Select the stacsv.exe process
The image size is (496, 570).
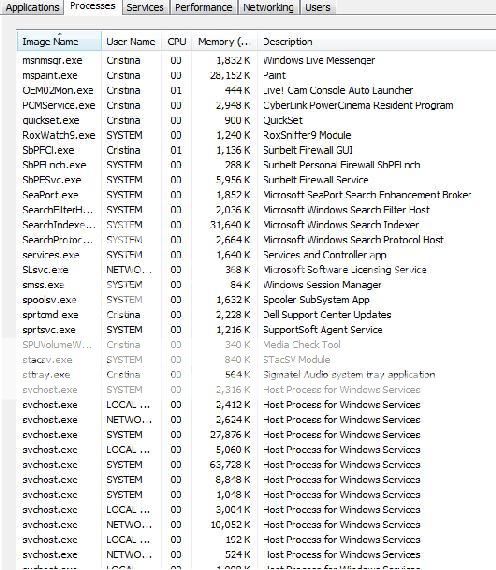(256, 360)
